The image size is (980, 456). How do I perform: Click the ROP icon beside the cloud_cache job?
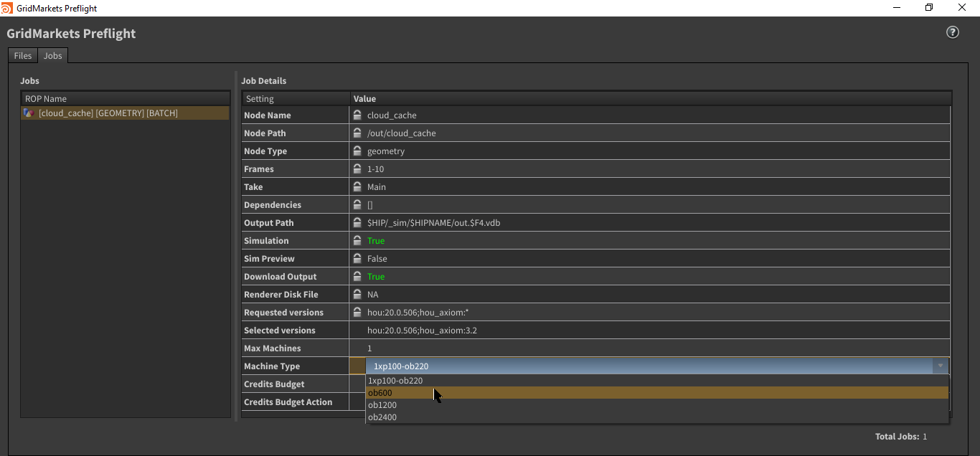point(29,113)
